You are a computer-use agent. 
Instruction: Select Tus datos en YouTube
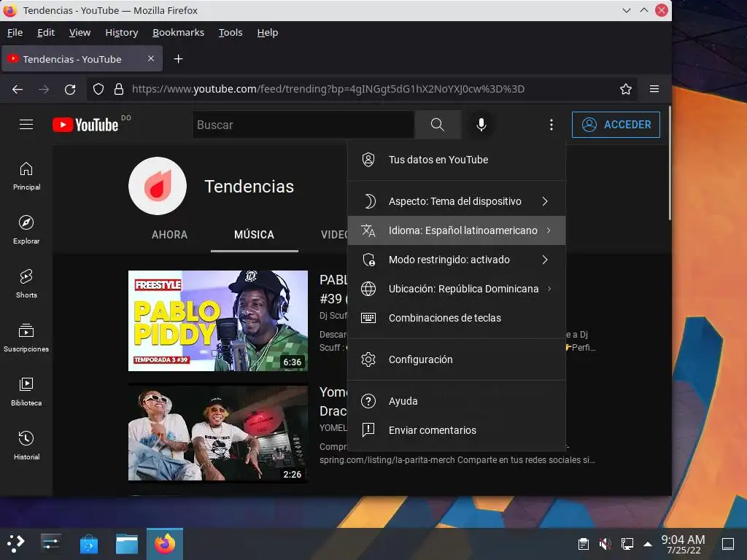point(457,160)
